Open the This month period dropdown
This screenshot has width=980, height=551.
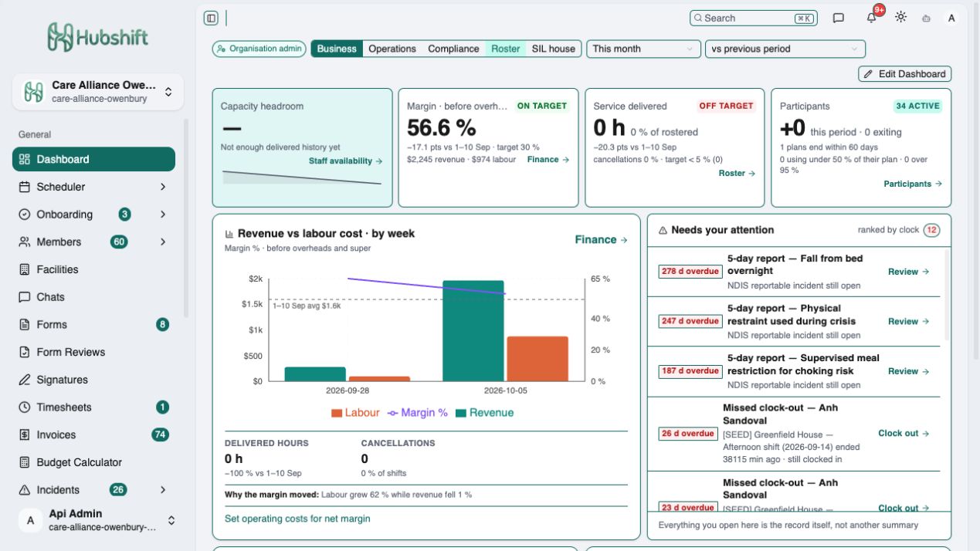[643, 49]
